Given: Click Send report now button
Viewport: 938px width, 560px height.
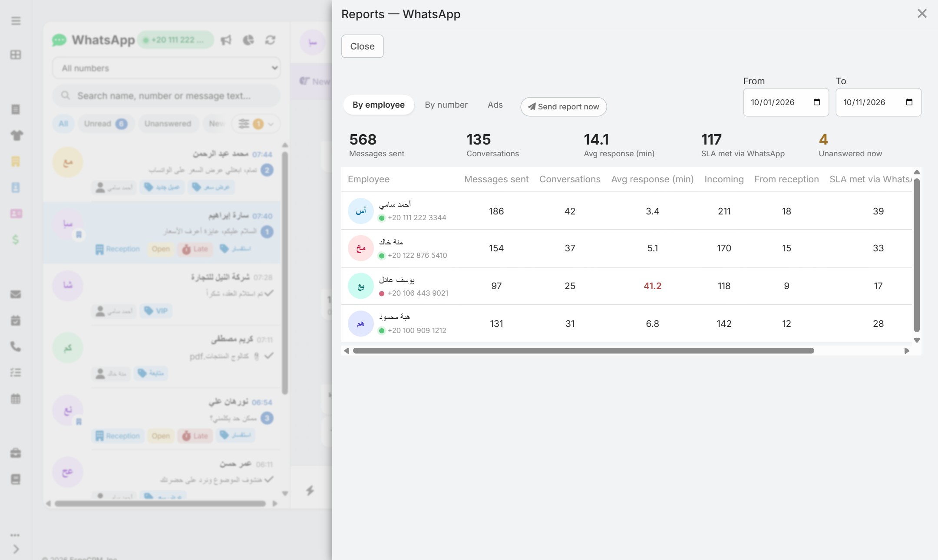Looking at the screenshot, I should [x=563, y=106].
